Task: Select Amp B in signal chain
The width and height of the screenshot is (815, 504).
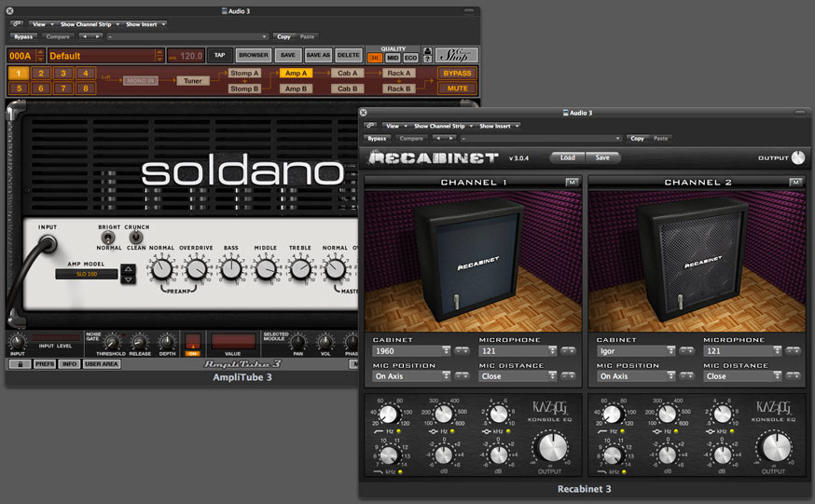Action: coord(296,89)
